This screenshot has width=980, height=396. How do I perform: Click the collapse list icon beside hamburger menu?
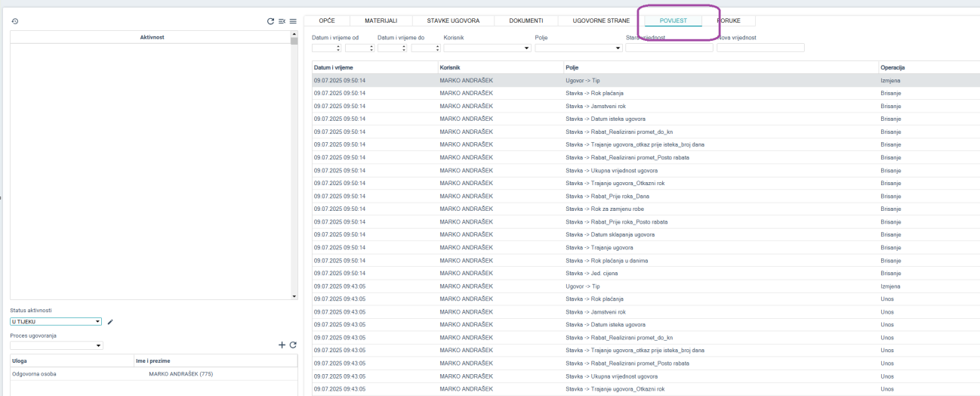282,21
